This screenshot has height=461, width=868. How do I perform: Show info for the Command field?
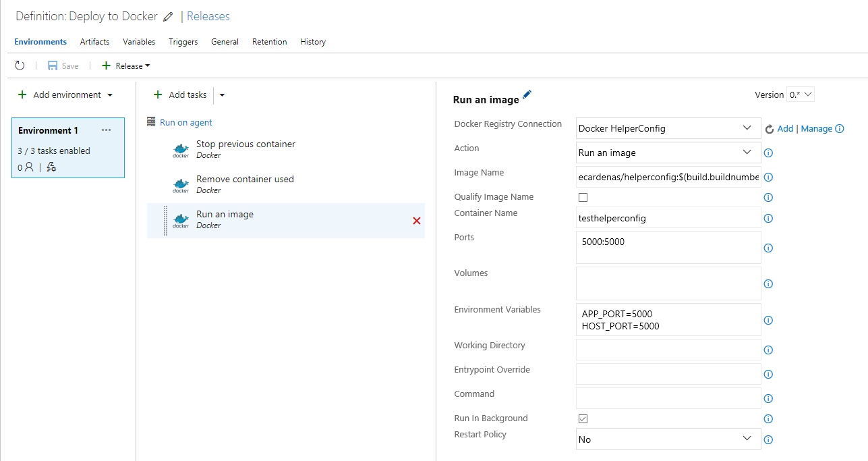tap(768, 399)
